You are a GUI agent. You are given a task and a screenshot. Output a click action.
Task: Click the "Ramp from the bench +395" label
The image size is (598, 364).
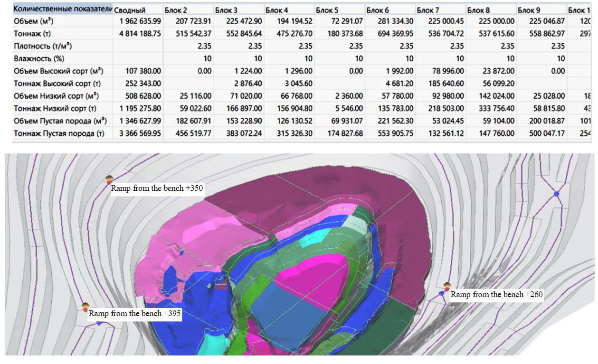coord(134,313)
